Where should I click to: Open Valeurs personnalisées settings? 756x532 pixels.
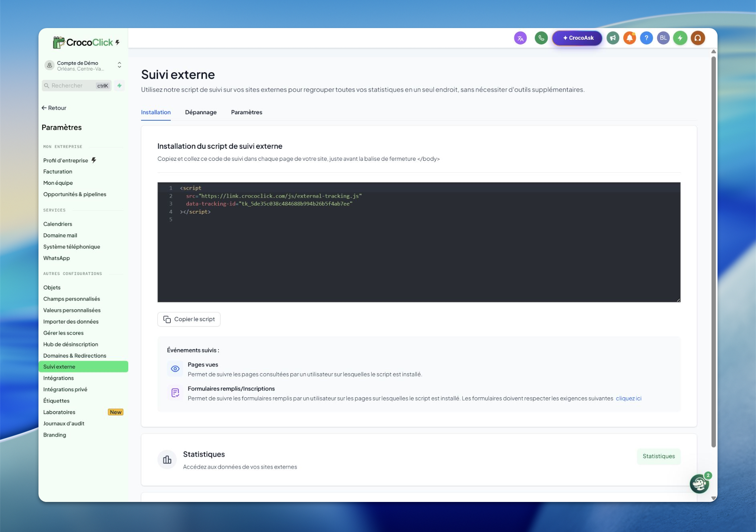click(x=72, y=310)
